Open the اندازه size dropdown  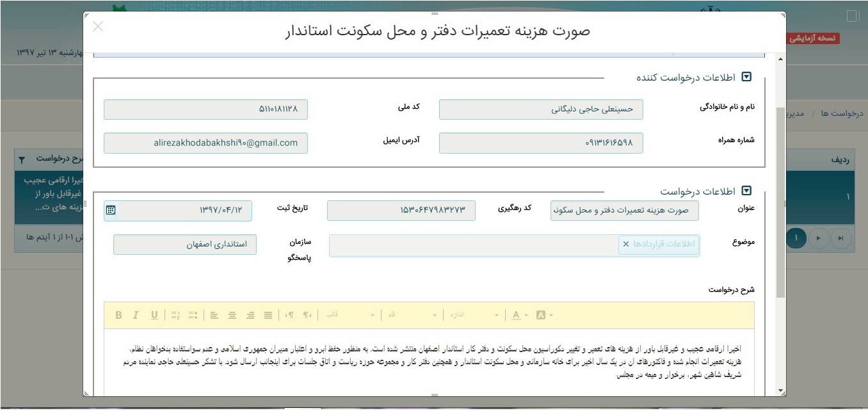click(x=474, y=315)
